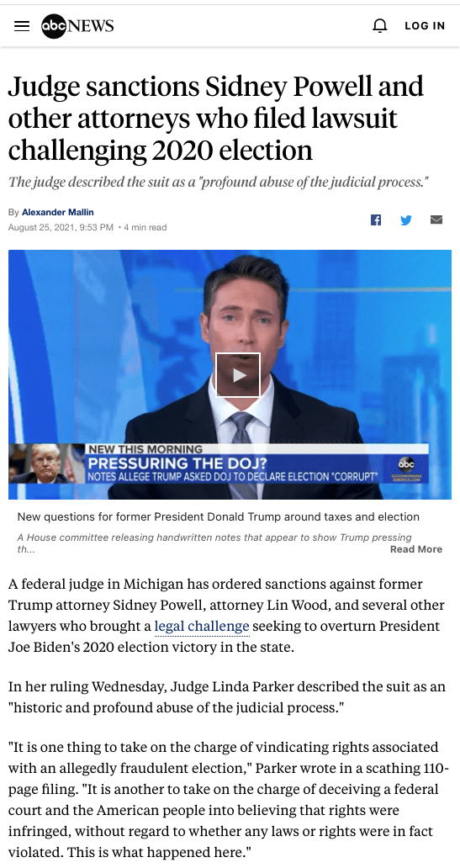Click the italic article subheadline

[x=219, y=183]
